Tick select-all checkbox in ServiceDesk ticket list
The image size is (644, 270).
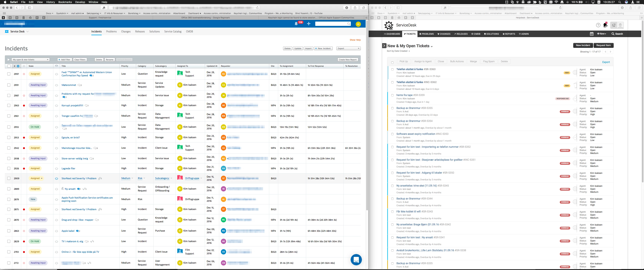(392, 63)
